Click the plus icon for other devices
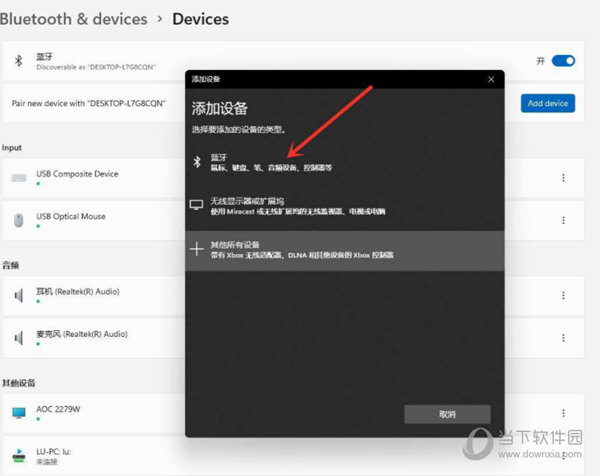The height and width of the screenshot is (476, 600). coord(196,249)
